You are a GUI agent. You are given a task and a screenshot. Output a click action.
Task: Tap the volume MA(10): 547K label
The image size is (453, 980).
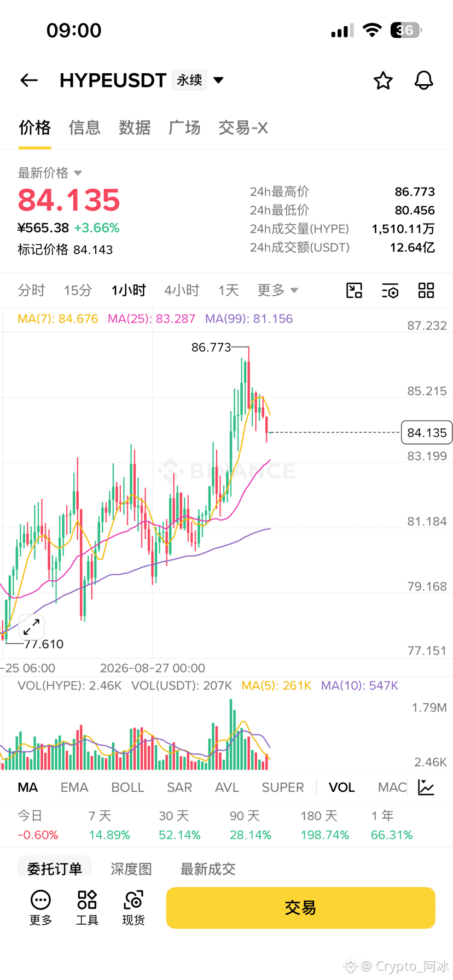(359, 686)
